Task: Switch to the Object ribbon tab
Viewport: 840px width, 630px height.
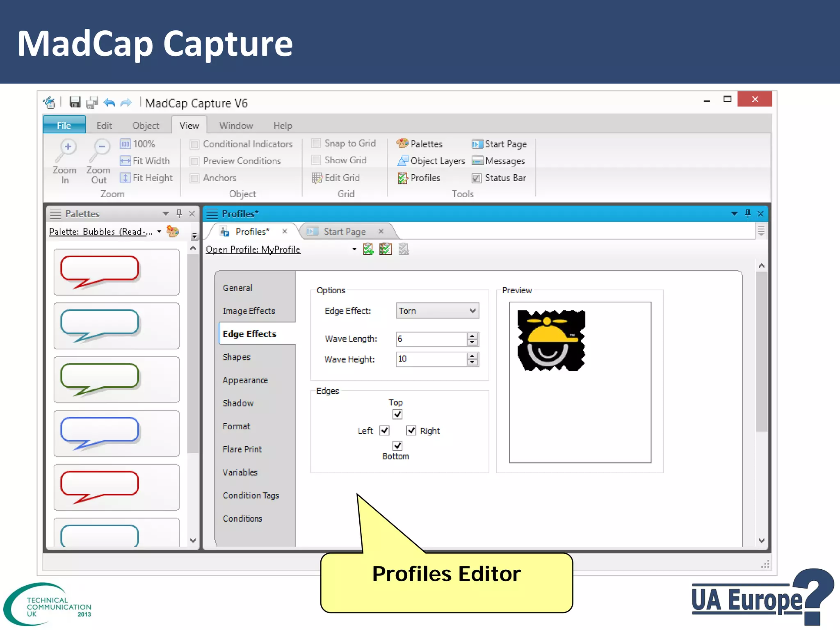Action: coord(146,125)
